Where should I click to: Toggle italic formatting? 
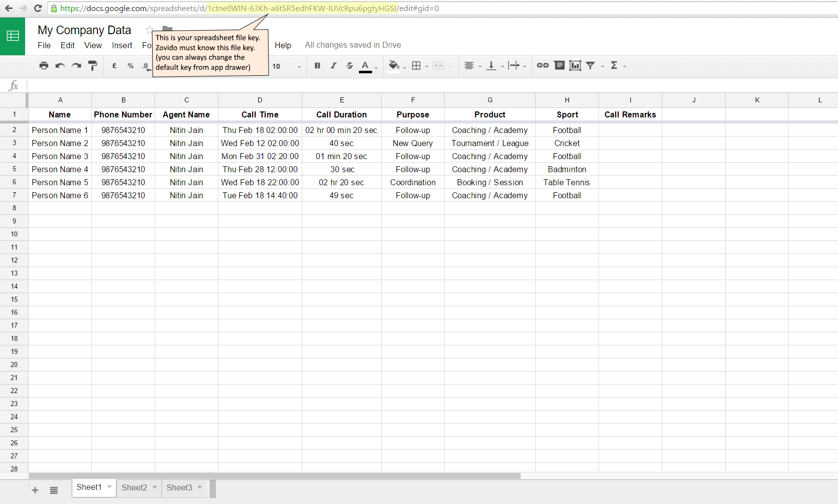click(333, 66)
